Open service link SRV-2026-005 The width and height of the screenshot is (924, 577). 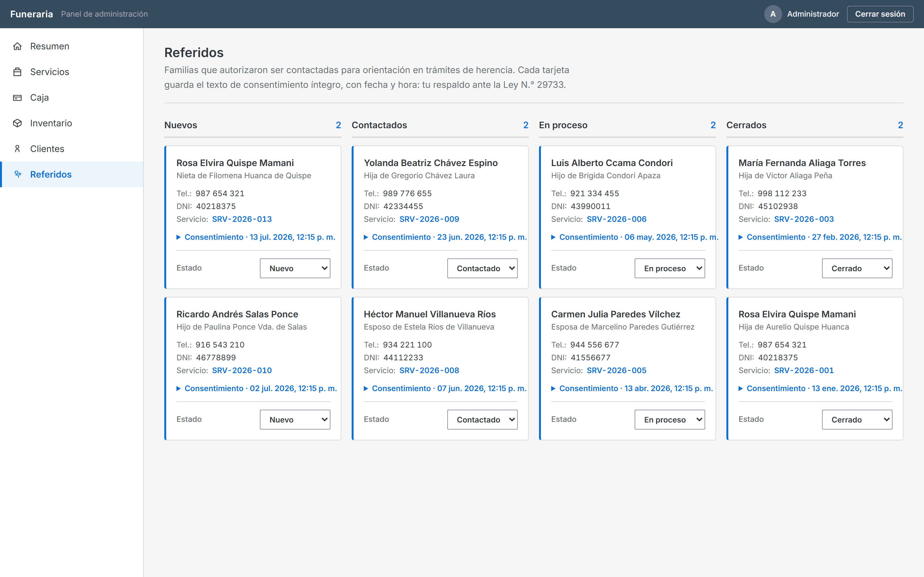coord(616,370)
